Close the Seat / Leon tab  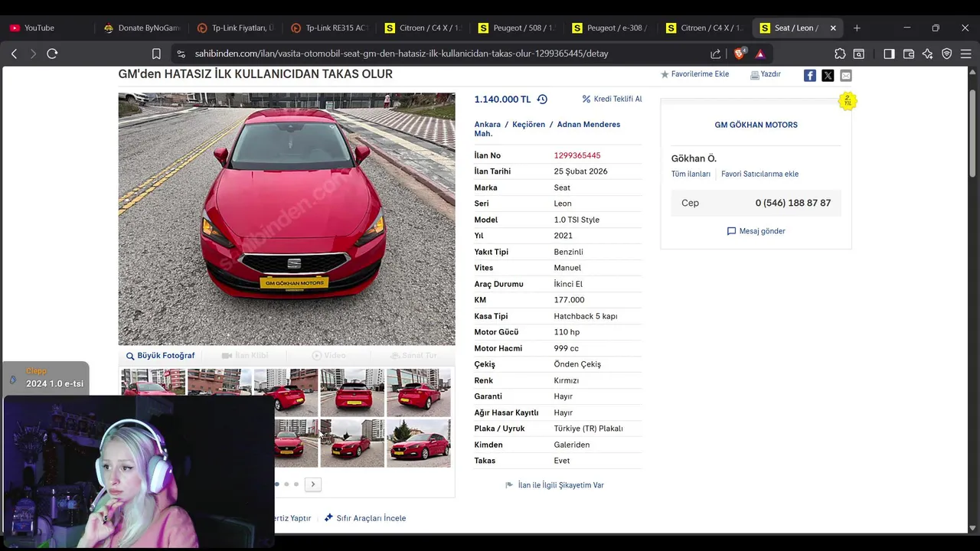pos(833,28)
